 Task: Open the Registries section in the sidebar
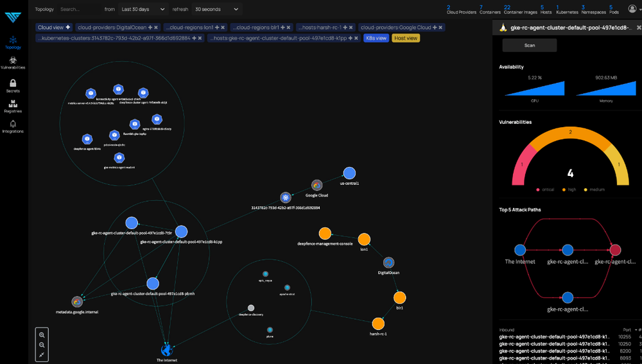point(13,106)
